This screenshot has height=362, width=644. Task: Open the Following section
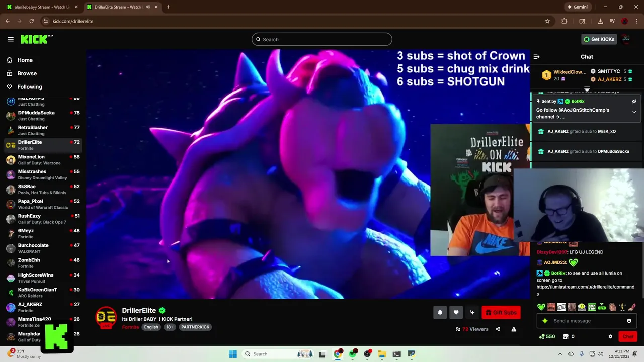[x=30, y=87]
